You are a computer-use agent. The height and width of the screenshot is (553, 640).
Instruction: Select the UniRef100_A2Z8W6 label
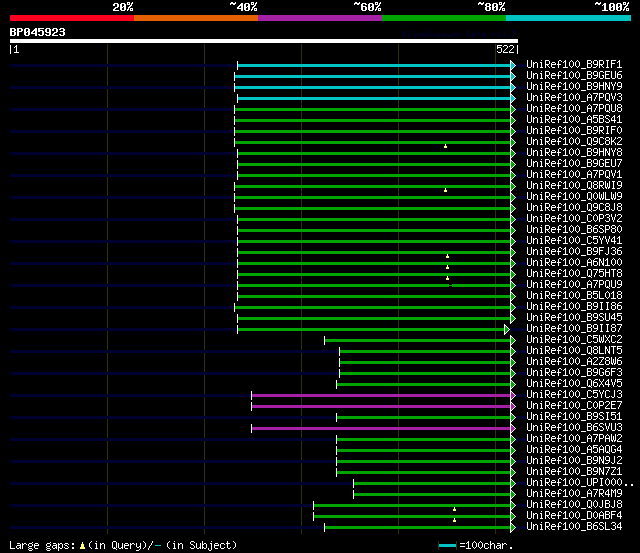574,362
